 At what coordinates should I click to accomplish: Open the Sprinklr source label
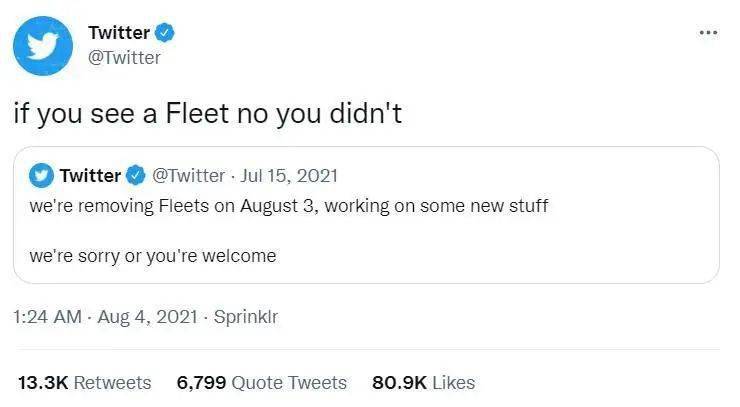(x=246, y=316)
